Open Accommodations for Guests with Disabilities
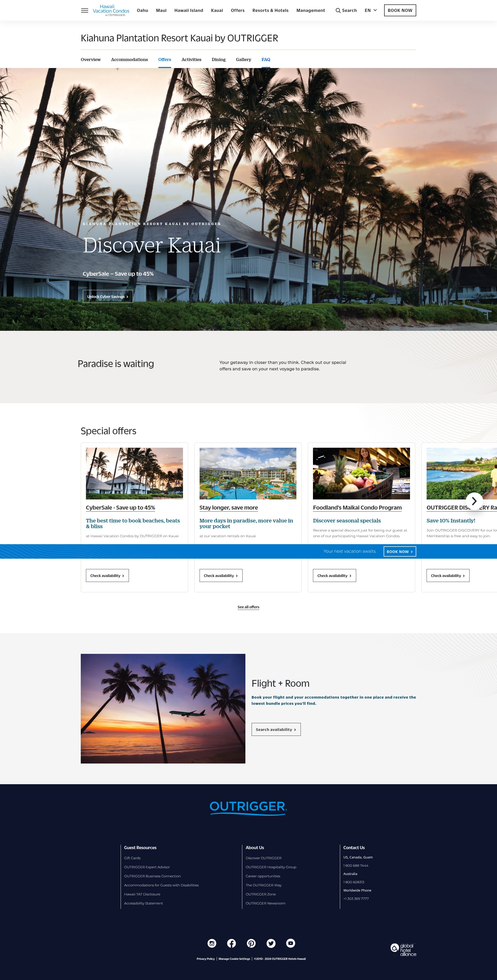 click(162, 885)
